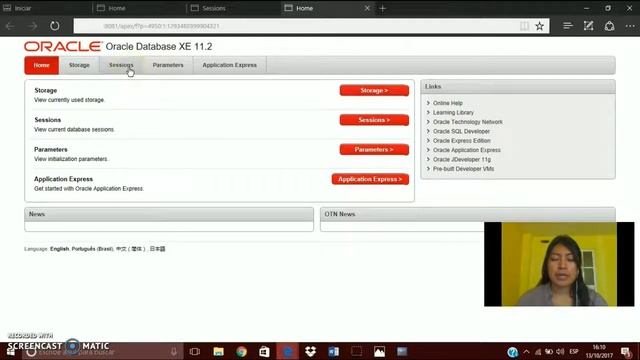This screenshot has width=640, height=360.
Task: Launch Chrome from the taskbar
Action: point(241,351)
